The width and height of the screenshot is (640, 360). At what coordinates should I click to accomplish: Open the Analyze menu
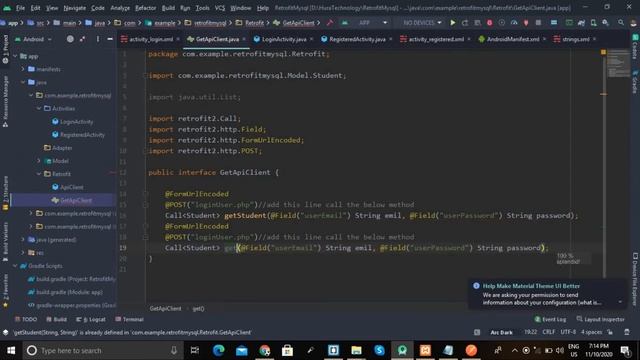120,8
